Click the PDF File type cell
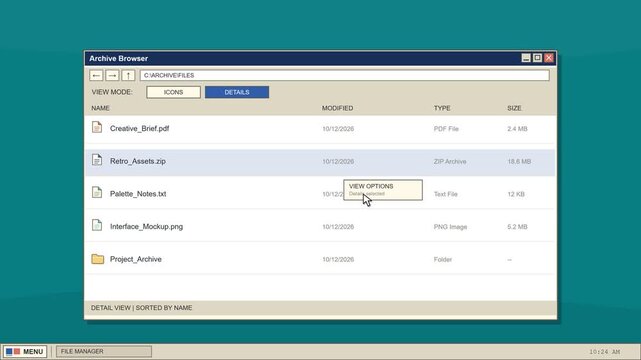 446,129
